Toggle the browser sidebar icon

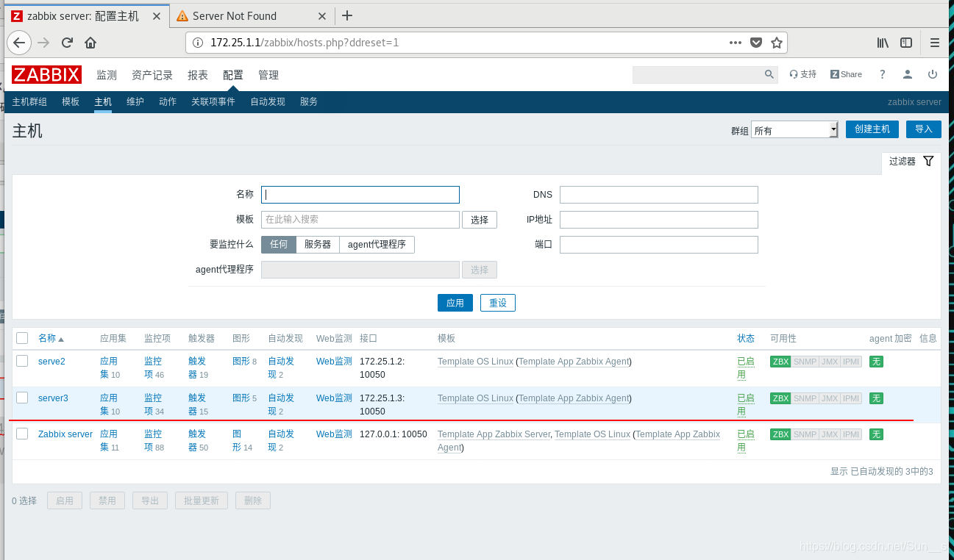906,43
